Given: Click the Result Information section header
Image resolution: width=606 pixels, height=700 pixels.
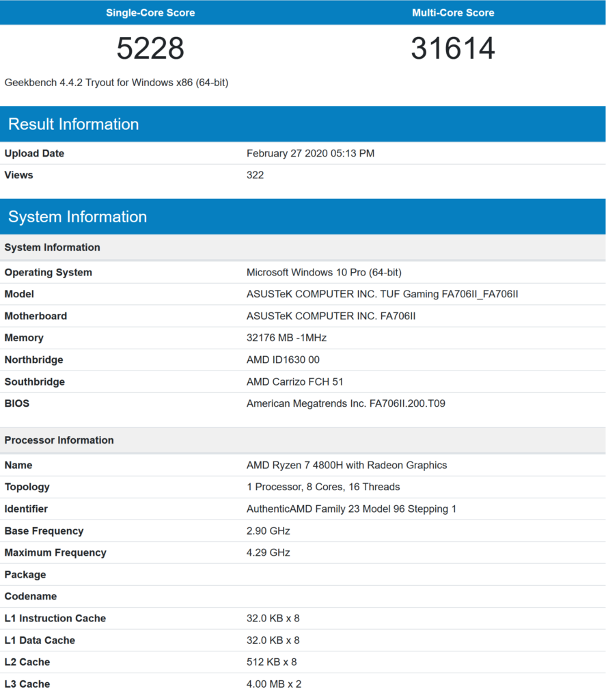Looking at the screenshot, I should point(303,124).
